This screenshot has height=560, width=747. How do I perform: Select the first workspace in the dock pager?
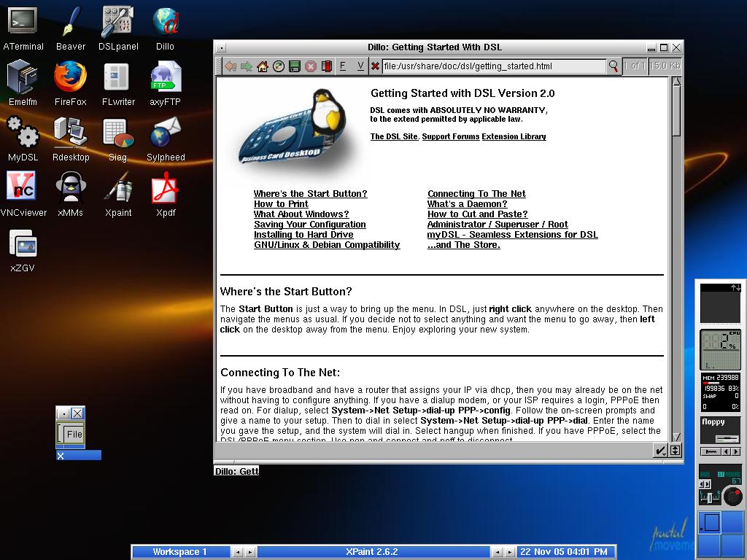[709, 522]
